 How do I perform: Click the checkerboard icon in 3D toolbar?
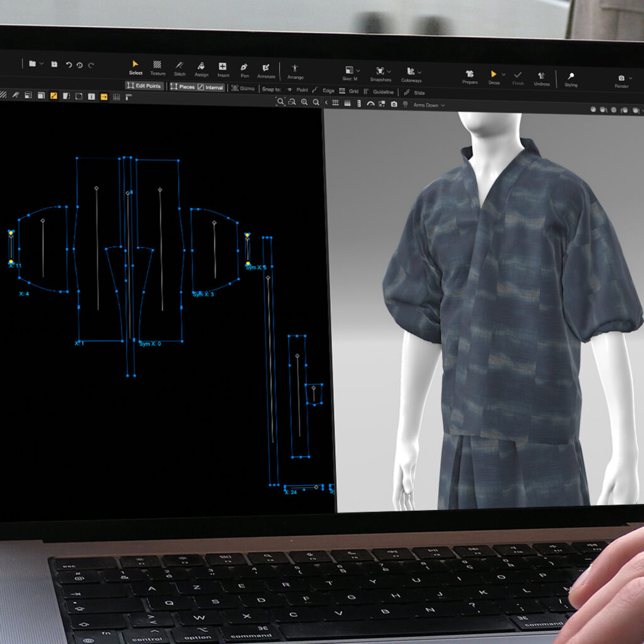pyautogui.click(x=382, y=104)
